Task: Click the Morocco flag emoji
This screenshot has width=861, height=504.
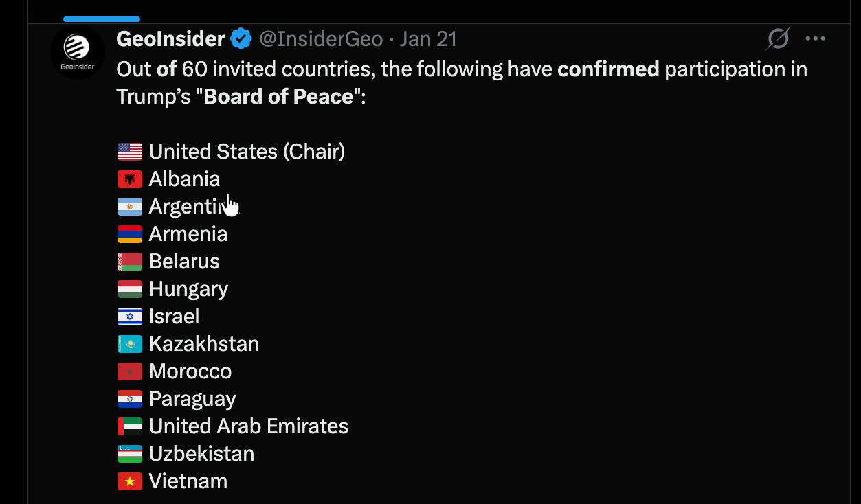Action: point(130,371)
